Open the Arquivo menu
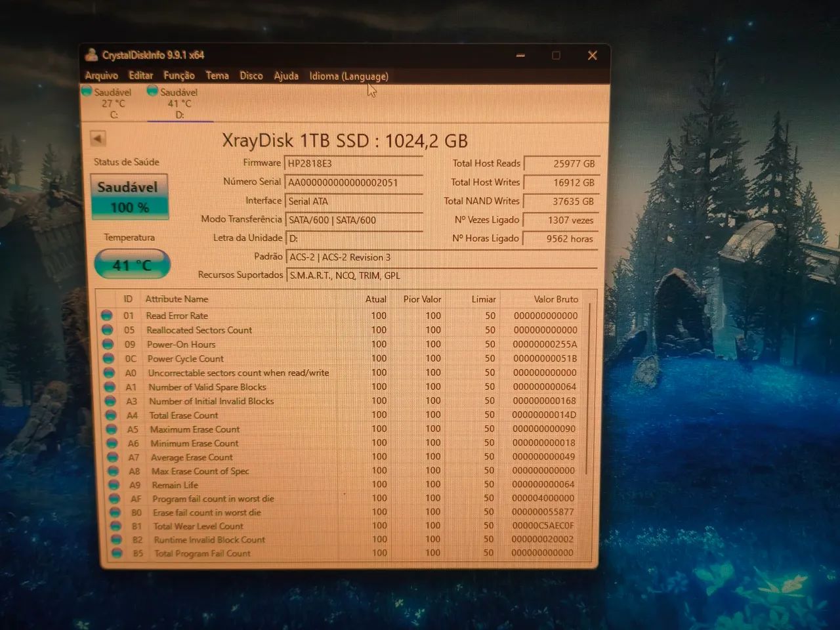This screenshot has width=840, height=630. pos(101,75)
